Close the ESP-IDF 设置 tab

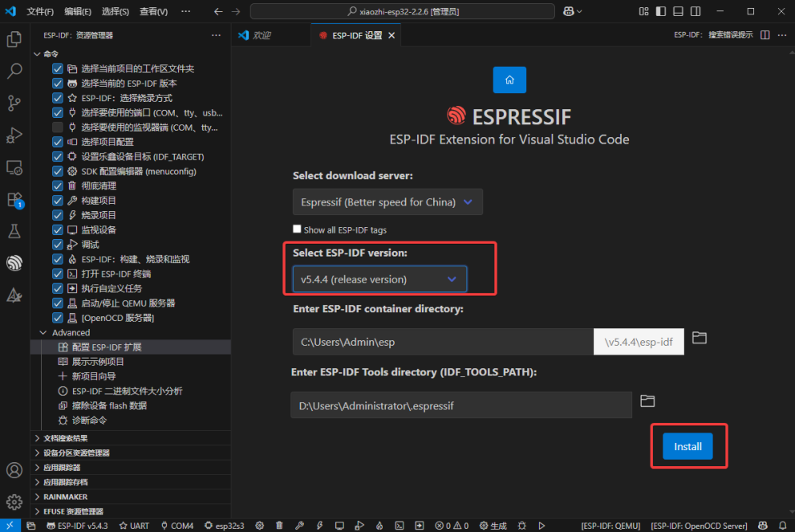[x=391, y=35]
